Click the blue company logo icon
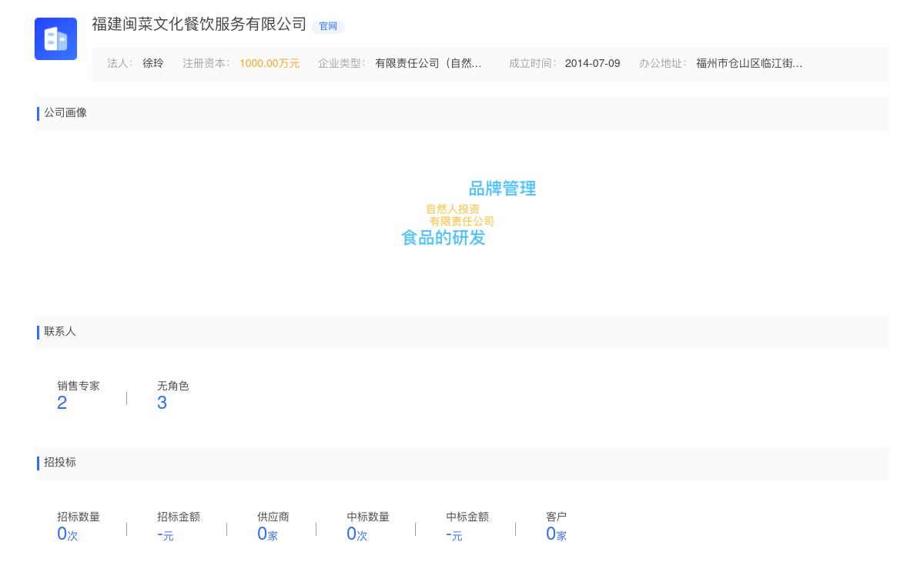 [55, 38]
